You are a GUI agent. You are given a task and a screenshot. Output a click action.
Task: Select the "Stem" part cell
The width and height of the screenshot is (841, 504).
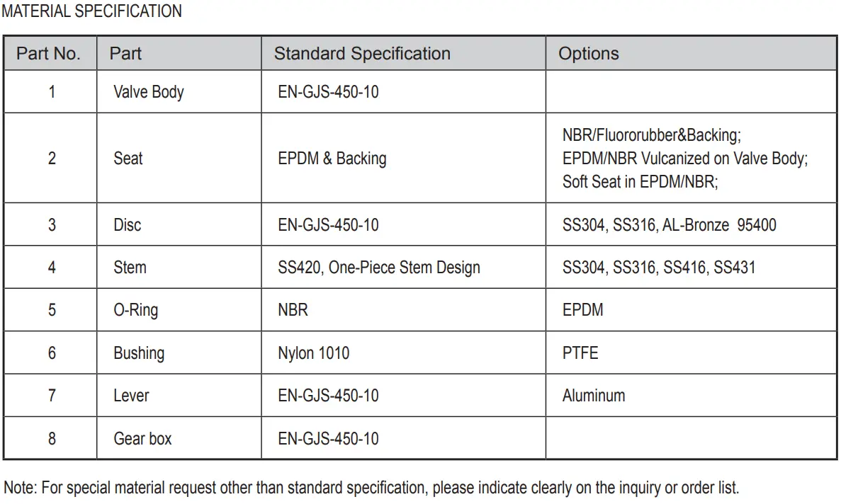130,268
